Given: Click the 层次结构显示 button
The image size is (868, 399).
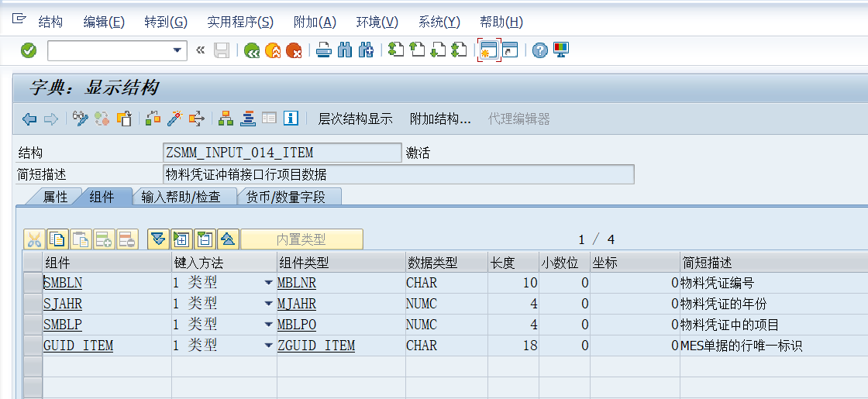Looking at the screenshot, I should (x=356, y=119).
